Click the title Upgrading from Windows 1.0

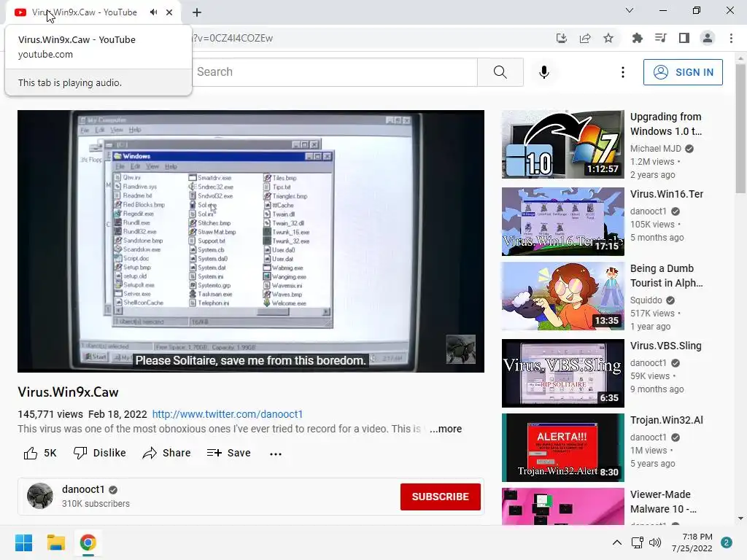click(x=665, y=124)
